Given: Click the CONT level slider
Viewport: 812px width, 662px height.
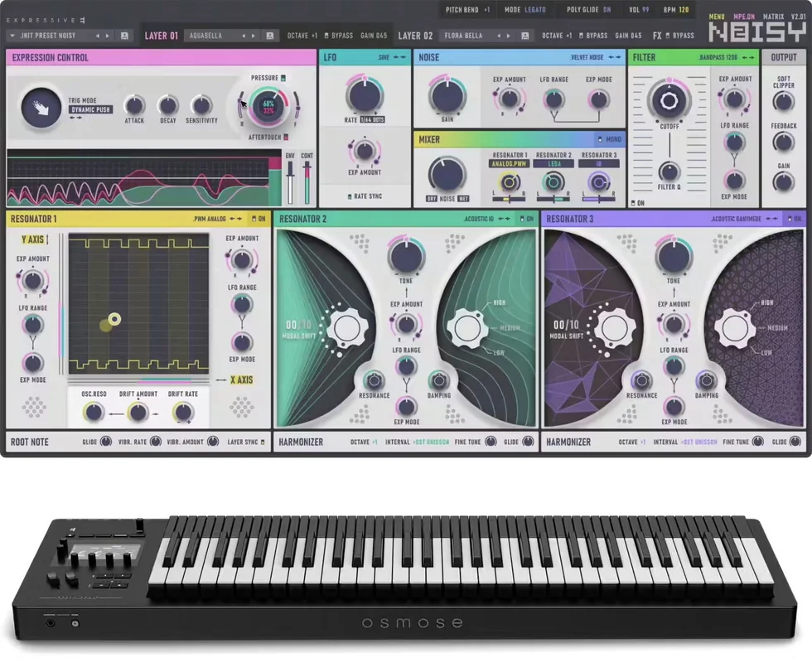Looking at the screenshot, I should click(x=307, y=182).
